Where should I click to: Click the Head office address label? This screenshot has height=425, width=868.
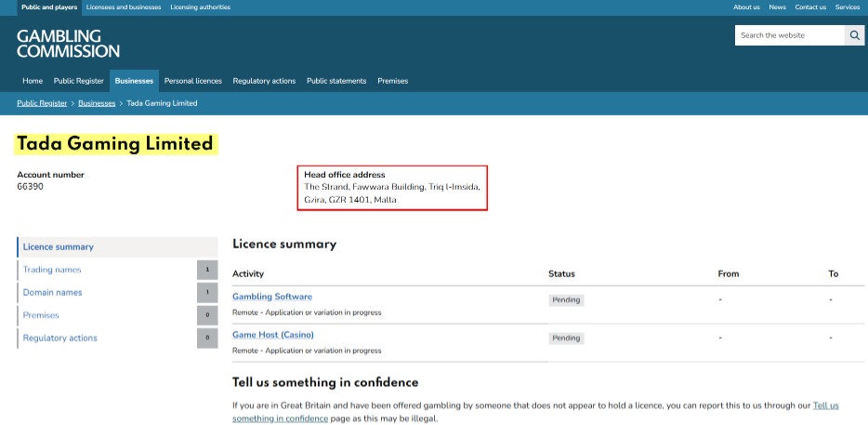345,175
